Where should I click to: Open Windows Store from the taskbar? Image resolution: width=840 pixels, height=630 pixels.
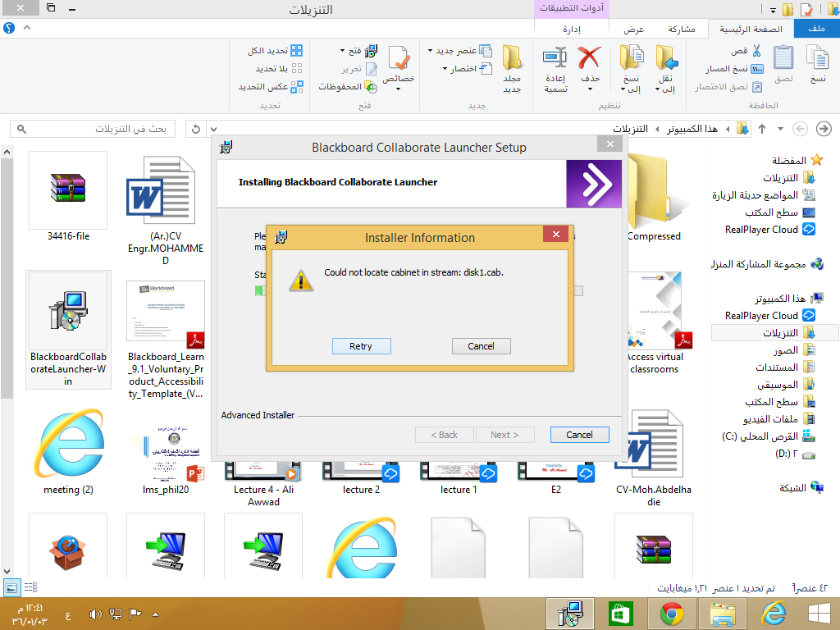point(620,614)
